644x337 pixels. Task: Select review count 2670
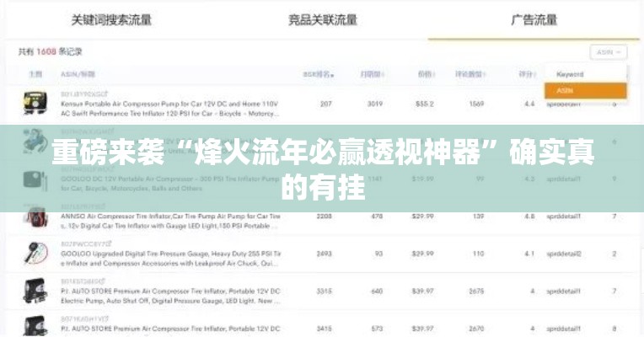tap(476, 329)
